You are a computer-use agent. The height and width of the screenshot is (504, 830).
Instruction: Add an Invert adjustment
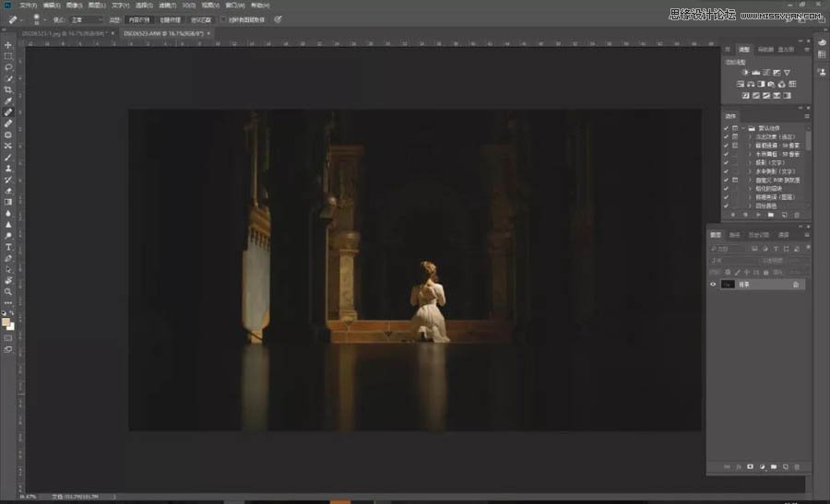[x=745, y=96]
